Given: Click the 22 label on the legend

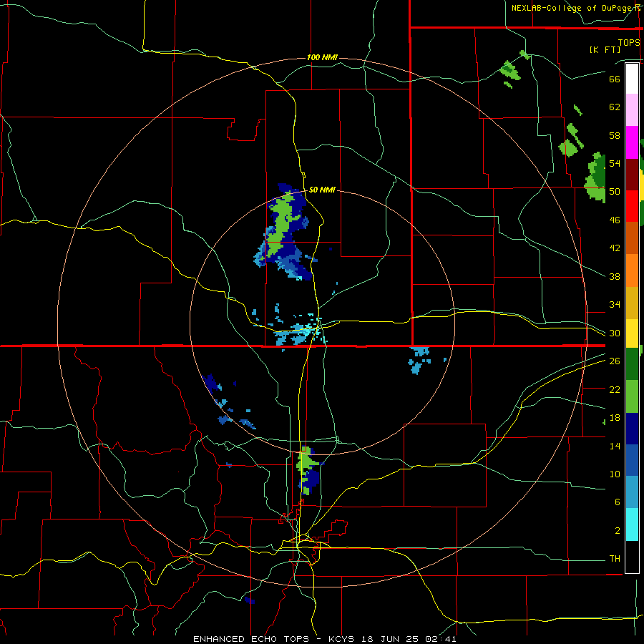Looking at the screenshot, I should pos(615,389).
